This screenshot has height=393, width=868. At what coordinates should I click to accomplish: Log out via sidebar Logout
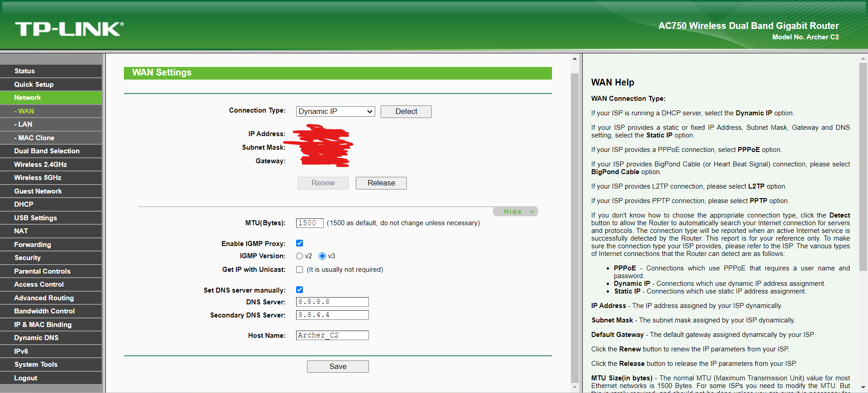click(51, 378)
